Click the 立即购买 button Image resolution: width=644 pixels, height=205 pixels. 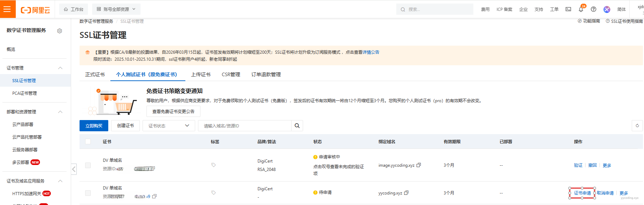(94, 126)
